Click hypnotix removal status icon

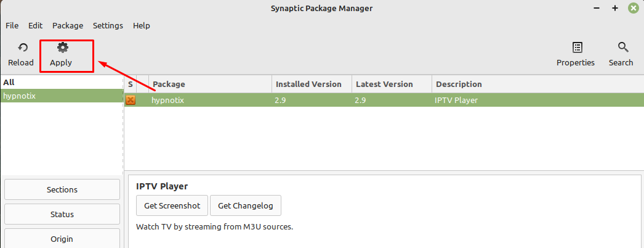click(131, 100)
